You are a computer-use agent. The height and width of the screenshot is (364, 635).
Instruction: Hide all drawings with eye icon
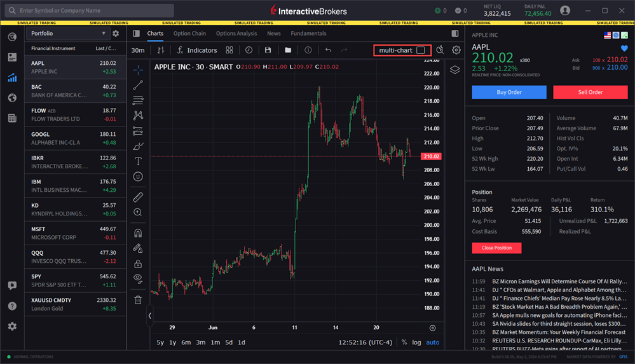click(138, 279)
